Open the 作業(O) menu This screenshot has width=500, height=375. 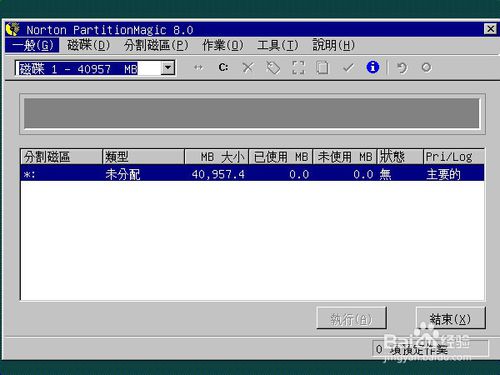point(223,45)
